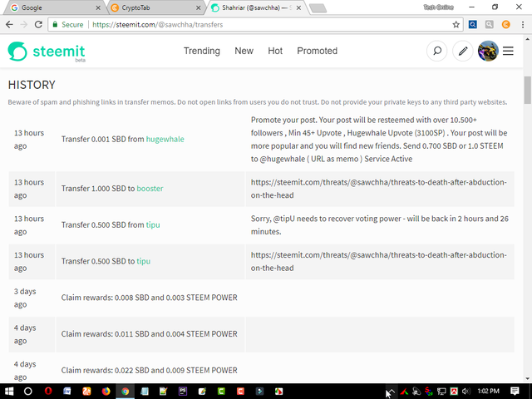Open the booster user link
Image resolution: width=532 pixels, height=399 pixels.
point(150,189)
